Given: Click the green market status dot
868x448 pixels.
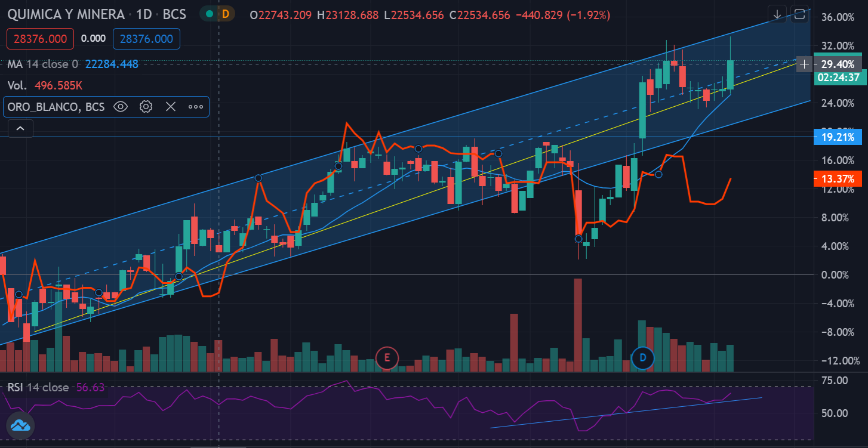Looking at the screenshot, I should 209,14.
